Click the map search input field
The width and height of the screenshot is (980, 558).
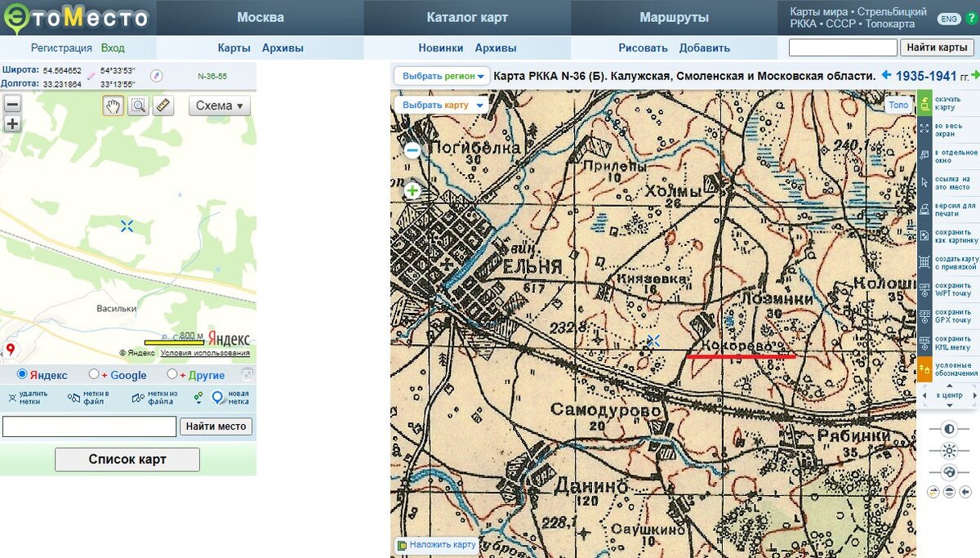click(844, 47)
